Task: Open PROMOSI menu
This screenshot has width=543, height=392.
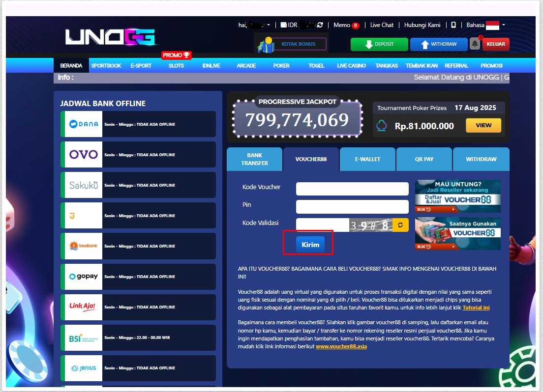Action: point(491,65)
